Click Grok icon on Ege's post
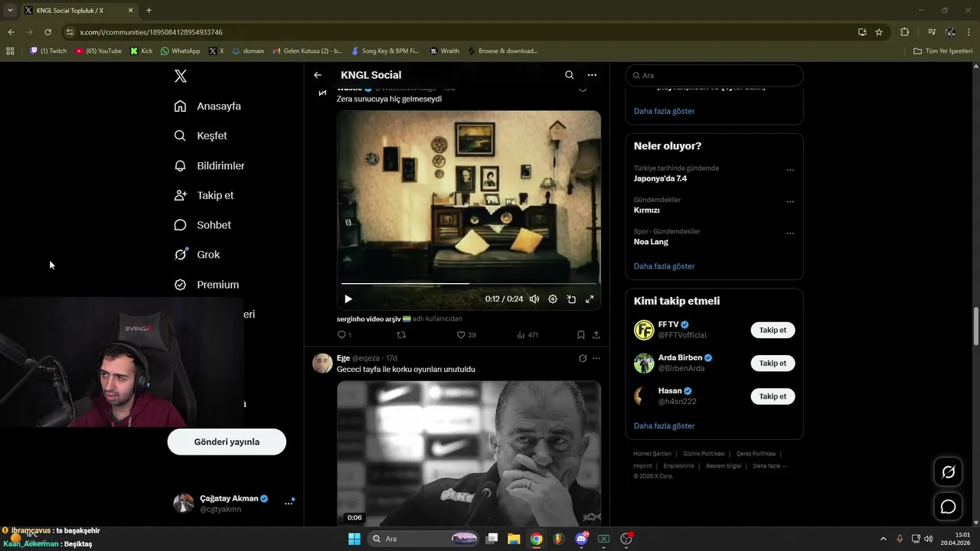The height and width of the screenshot is (551, 980). click(583, 358)
